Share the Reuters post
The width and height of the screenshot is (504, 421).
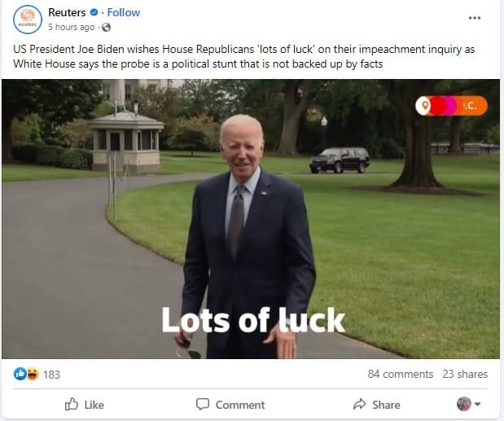click(376, 405)
